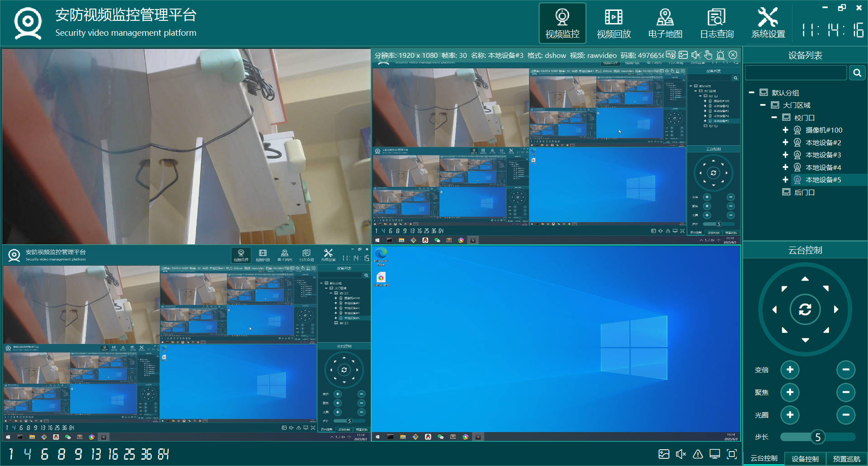The height and width of the screenshot is (466, 868).
Task: Tilt the PTZ camera down
Action: (805, 340)
